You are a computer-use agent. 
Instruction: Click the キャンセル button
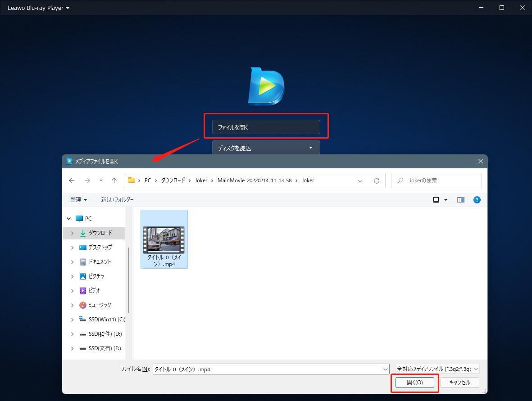click(459, 383)
